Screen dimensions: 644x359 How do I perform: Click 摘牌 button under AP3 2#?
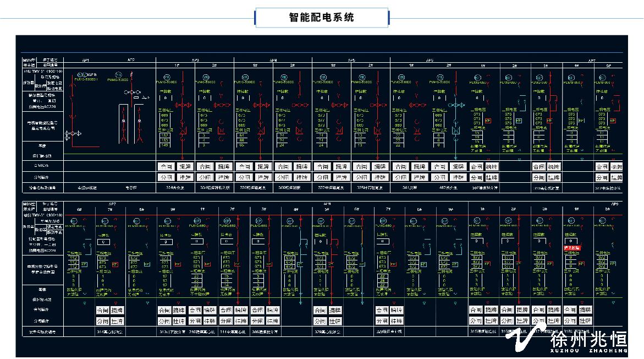pyautogui.click(x=224, y=166)
